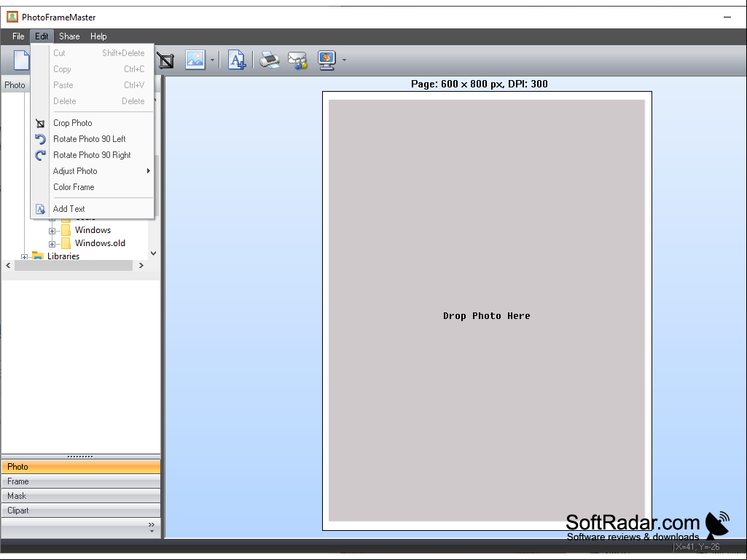Choose Color Frame from the Edit menu
The width and height of the screenshot is (747, 560).
coord(93,187)
